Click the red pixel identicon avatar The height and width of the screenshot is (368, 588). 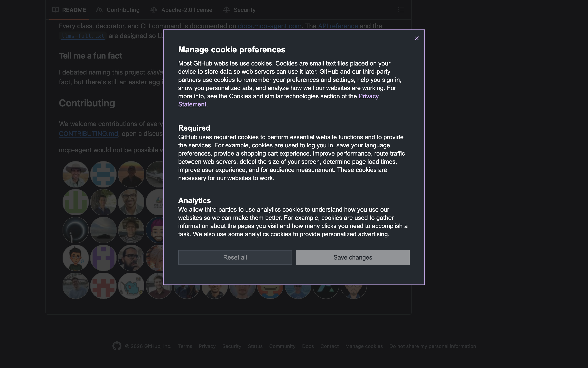coord(103,286)
